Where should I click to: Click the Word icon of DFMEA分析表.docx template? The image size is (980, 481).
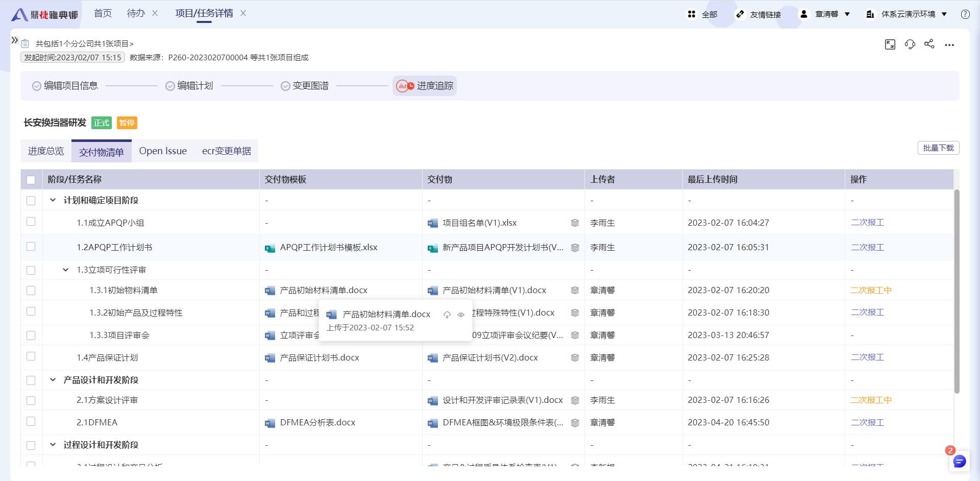pyautogui.click(x=270, y=423)
